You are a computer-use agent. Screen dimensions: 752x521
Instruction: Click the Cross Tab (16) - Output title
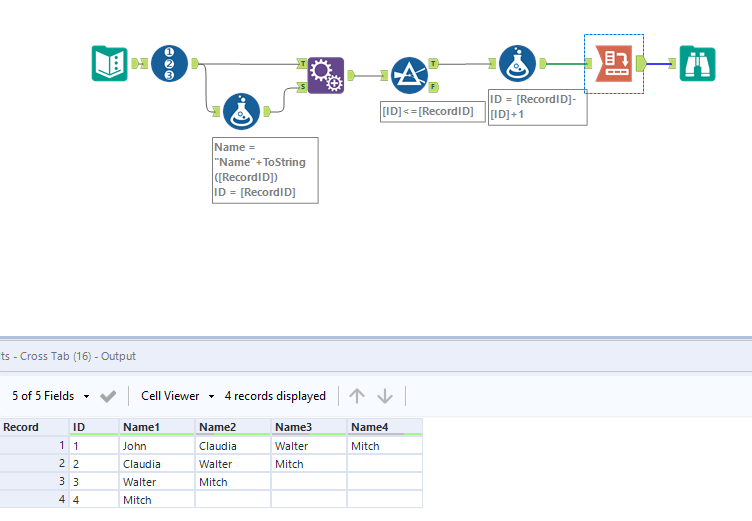click(x=78, y=356)
